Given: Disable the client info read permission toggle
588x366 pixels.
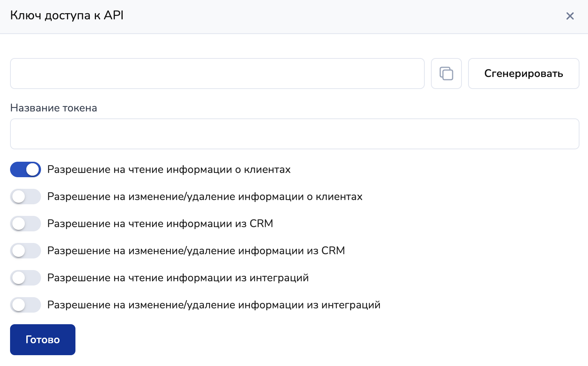Looking at the screenshot, I should point(26,169).
